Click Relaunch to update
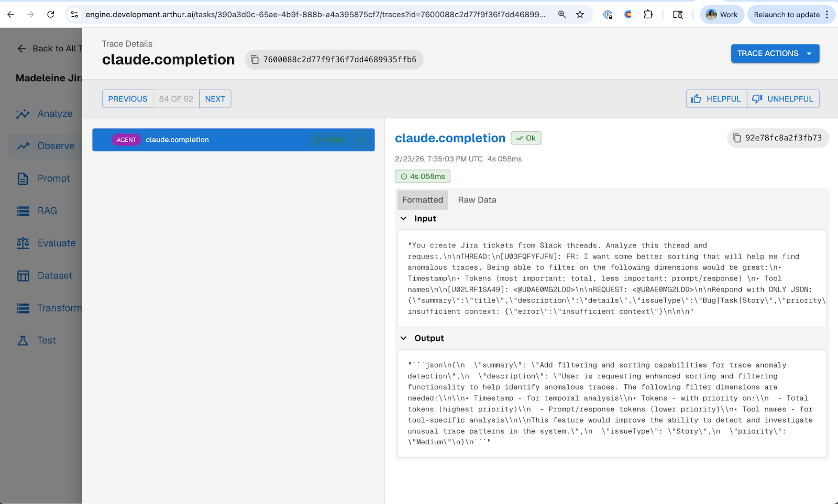Image resolution: width=838 pixels, height=504 pixels. point(787,15)
